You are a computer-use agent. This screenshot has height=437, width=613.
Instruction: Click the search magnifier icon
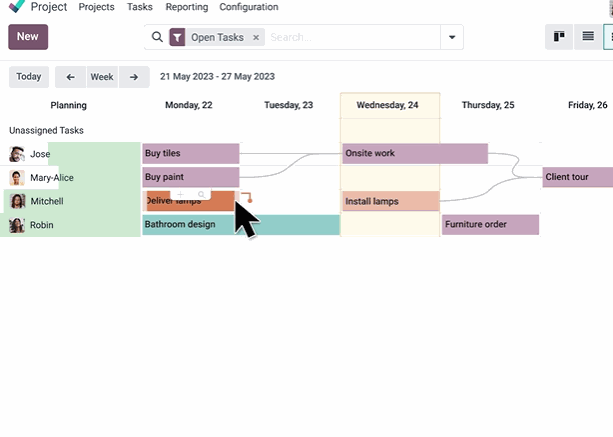(x=157, y=37)
